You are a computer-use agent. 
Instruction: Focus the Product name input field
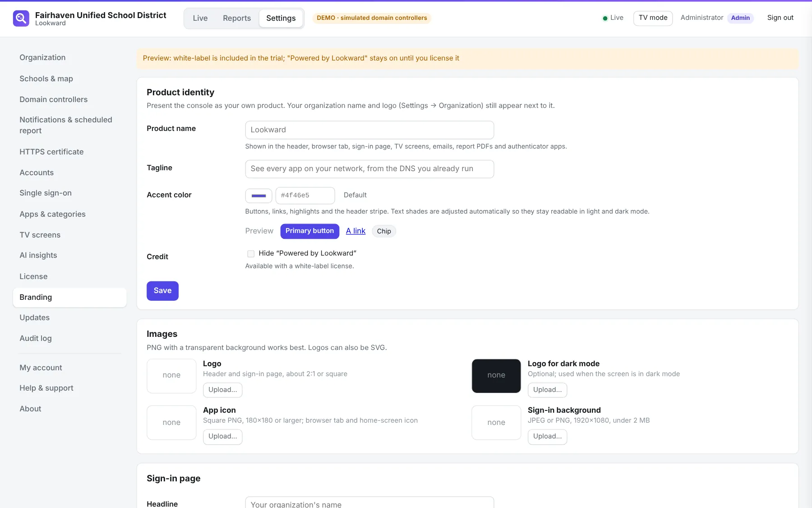[369, 130]
